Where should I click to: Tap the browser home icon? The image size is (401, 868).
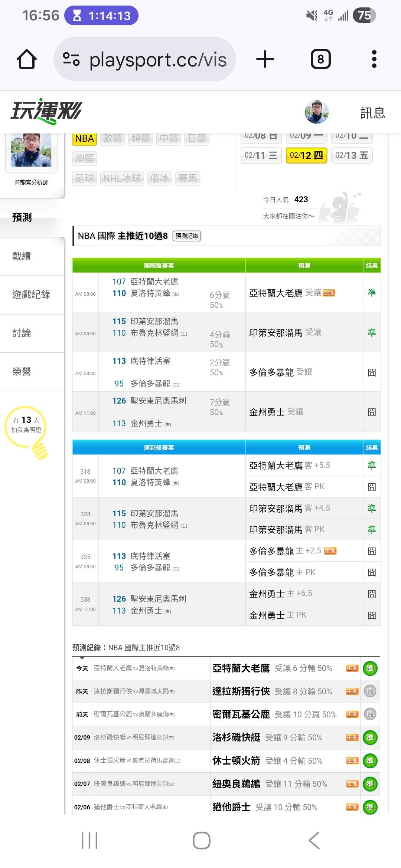[27, 59]
